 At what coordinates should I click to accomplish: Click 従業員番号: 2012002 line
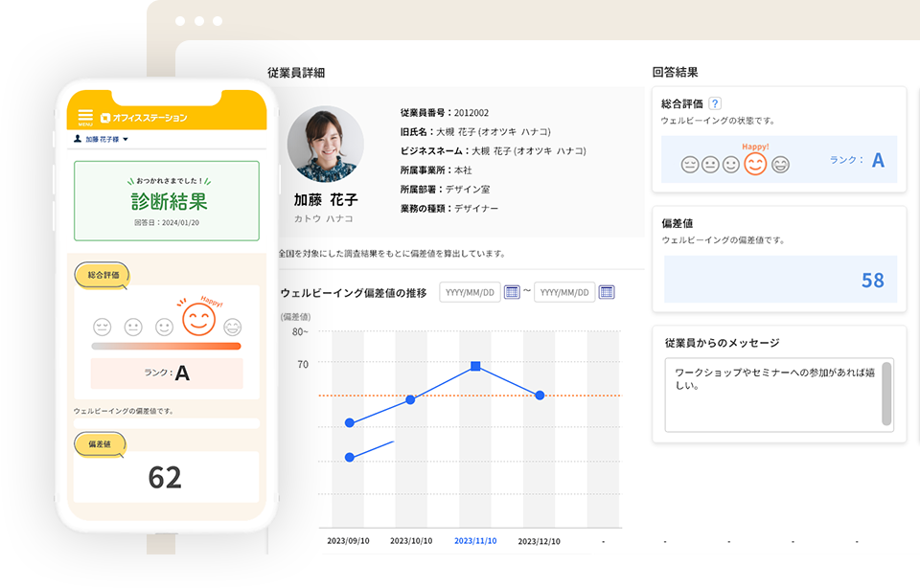(444, 113)
